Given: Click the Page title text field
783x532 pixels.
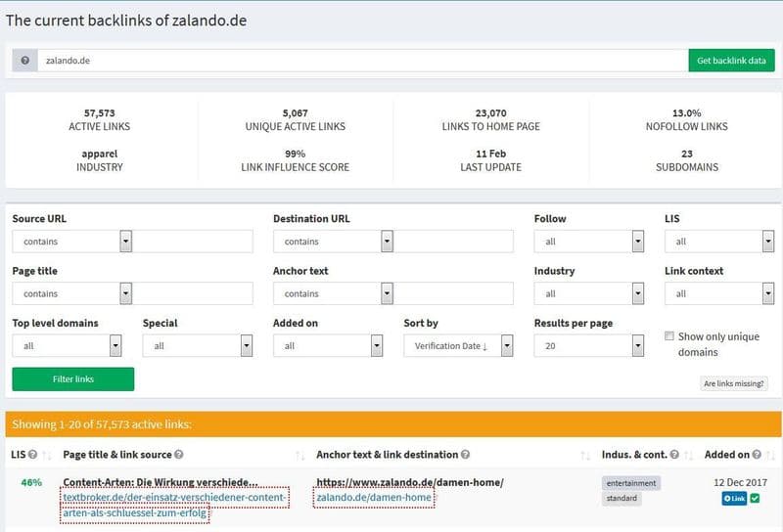Looking at the screenshot, I should tap(192, 293).
